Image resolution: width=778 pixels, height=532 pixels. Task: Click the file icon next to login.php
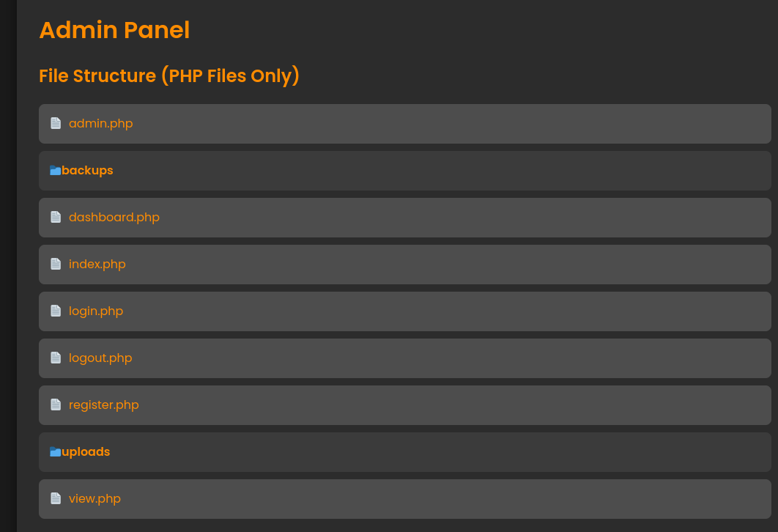click(x=56, y=311)
